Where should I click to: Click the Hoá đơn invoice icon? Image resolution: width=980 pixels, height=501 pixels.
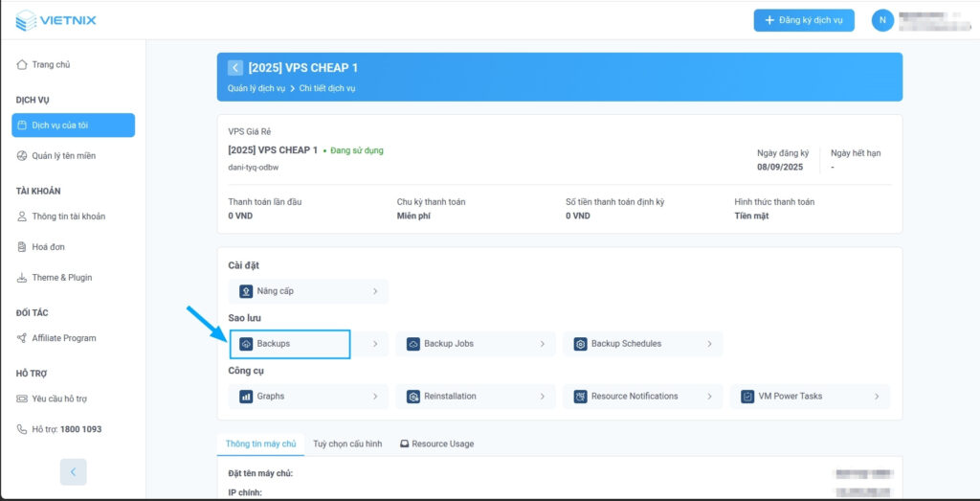(x=22, y=247)
